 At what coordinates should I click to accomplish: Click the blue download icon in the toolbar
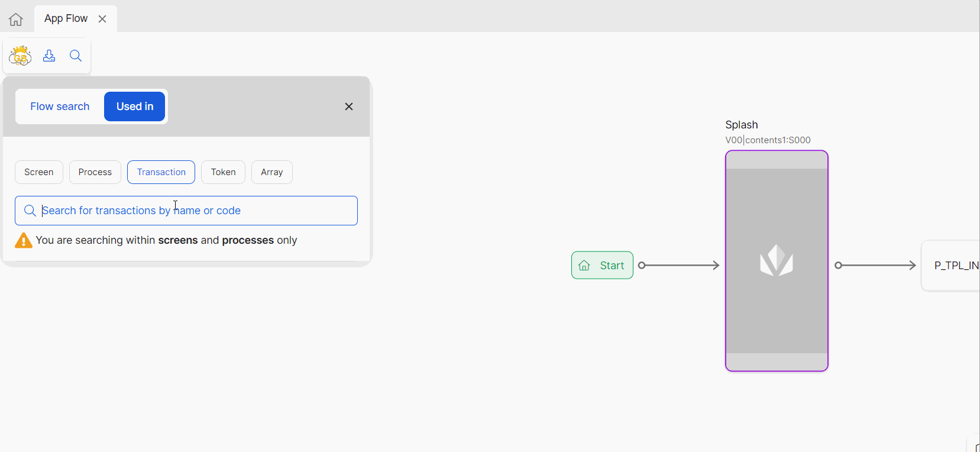pos(49,56)
